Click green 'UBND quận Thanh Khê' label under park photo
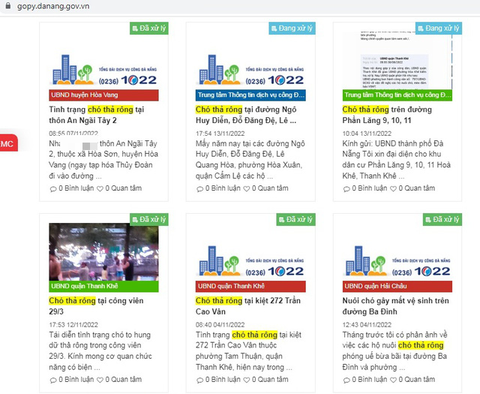Viewport: 480px width, 394px height. coord(104,286)
